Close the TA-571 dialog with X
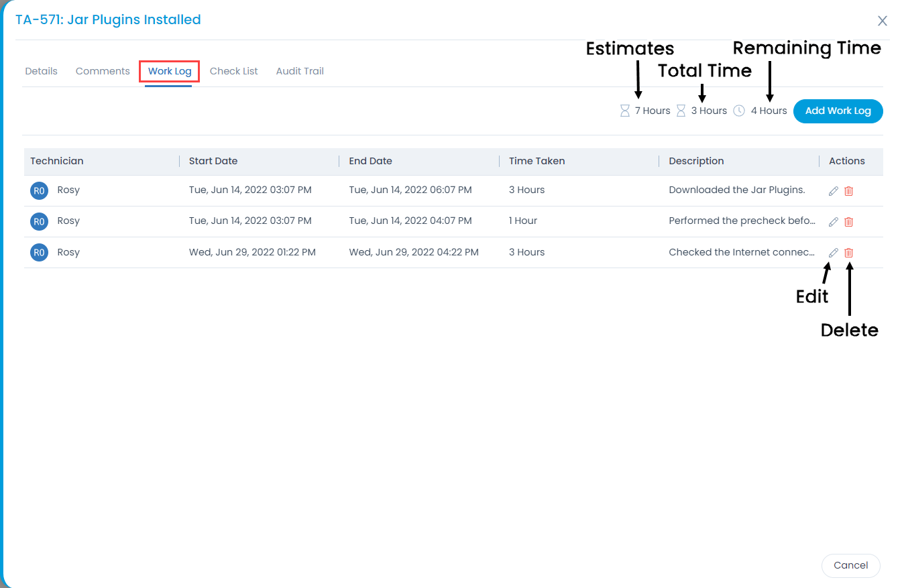Screen dimensions: 902x588 [883, 21]
